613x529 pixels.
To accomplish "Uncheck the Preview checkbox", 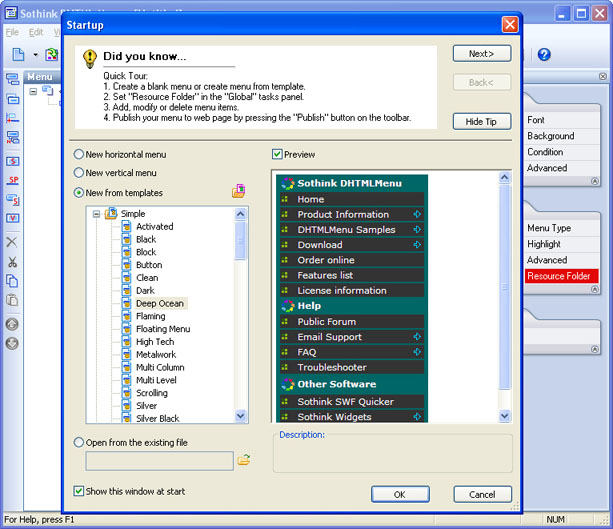I will coord(278,155).
